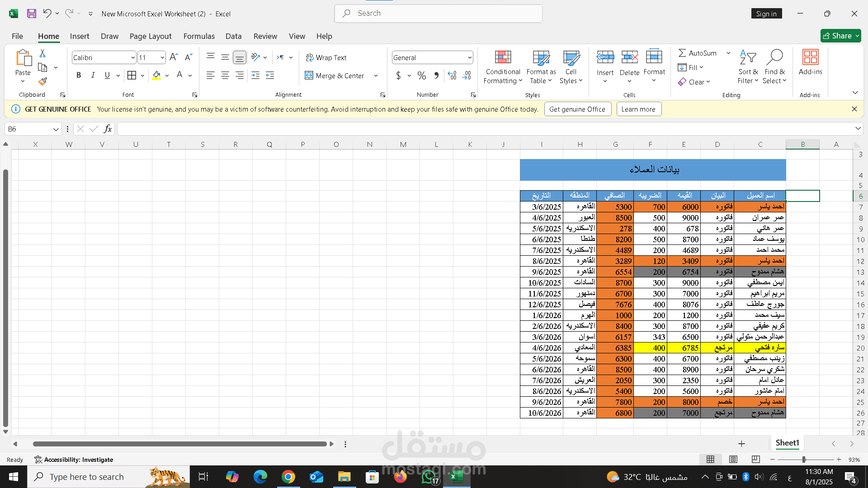The image size is (868, 488).
Task: Click the Format cells icon
Action: tap(654, 58)
